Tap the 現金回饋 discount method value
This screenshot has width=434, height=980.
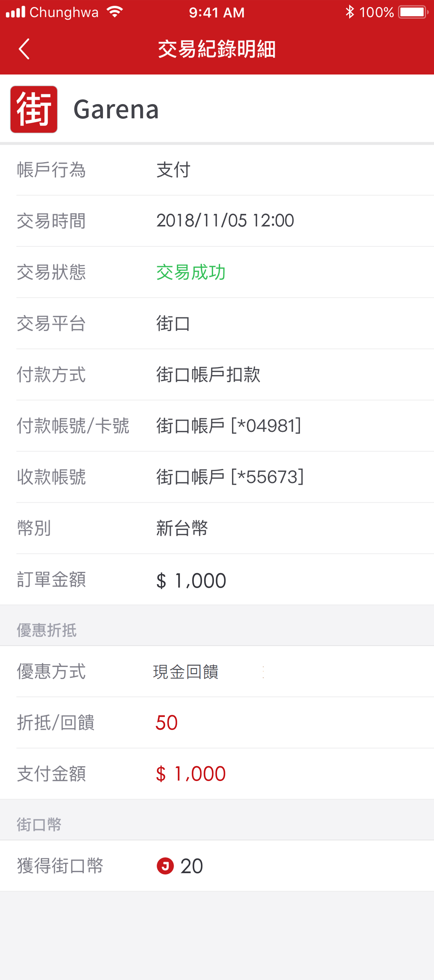(186, 671)
